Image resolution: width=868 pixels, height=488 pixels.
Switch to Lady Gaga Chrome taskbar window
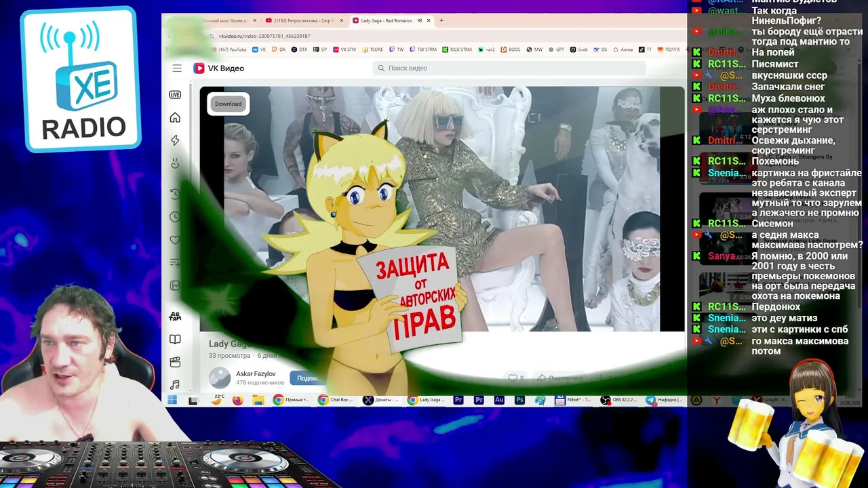pos(426,401)
